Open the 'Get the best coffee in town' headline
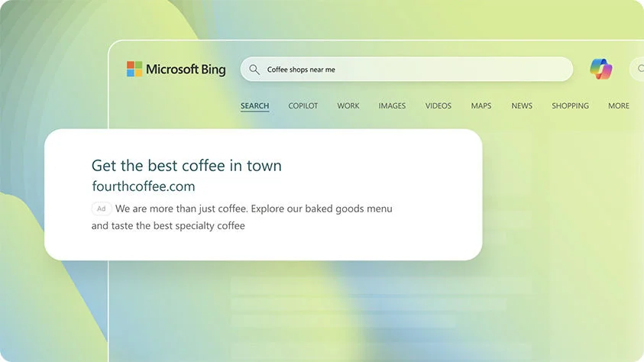This screenshot has width=644, height=362. 186,165
